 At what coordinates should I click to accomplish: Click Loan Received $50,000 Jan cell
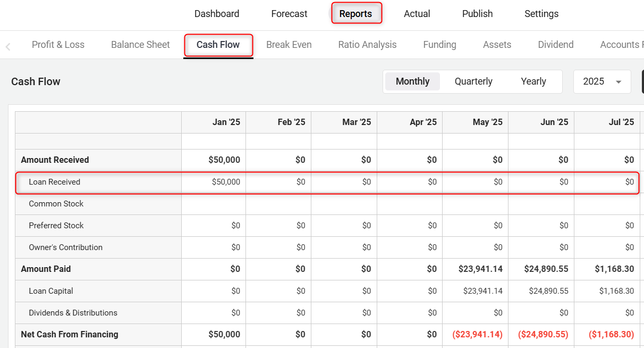[214, 182]
